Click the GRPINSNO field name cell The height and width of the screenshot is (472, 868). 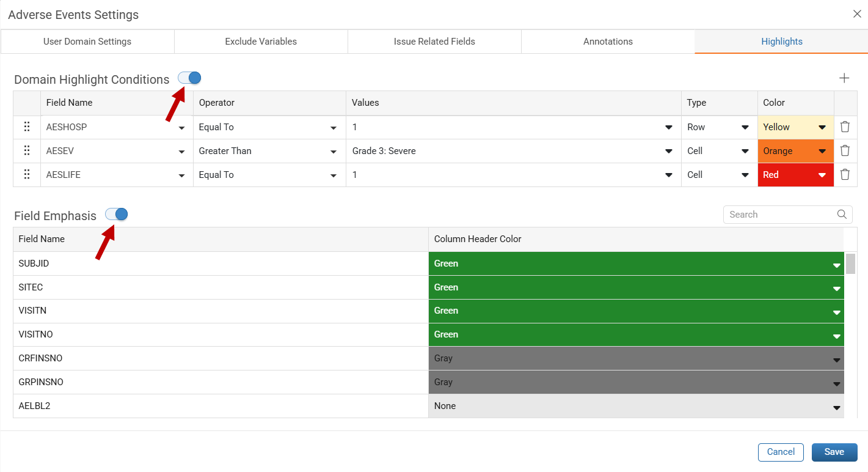coord(221,382)
